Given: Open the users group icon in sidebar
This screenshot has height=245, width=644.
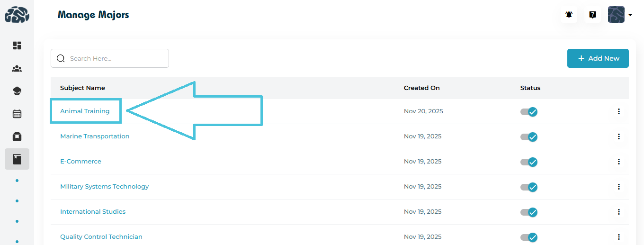Looking at the screenshot, I should [x=17, y=69].
